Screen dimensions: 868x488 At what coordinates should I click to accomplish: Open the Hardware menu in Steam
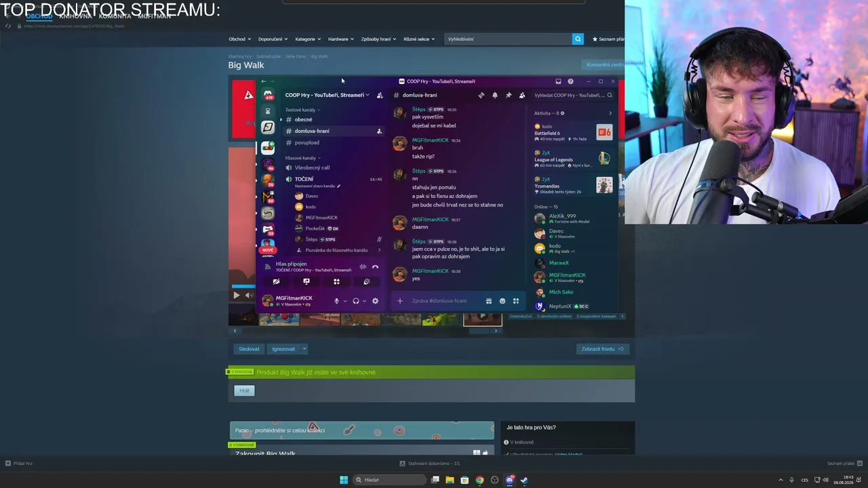341,39
